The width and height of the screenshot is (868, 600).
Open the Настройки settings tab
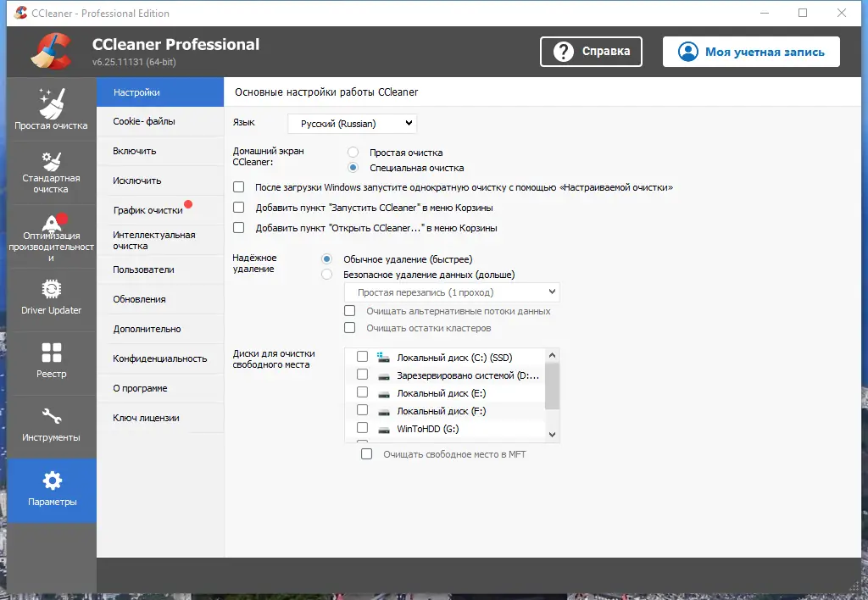(160, 92)
